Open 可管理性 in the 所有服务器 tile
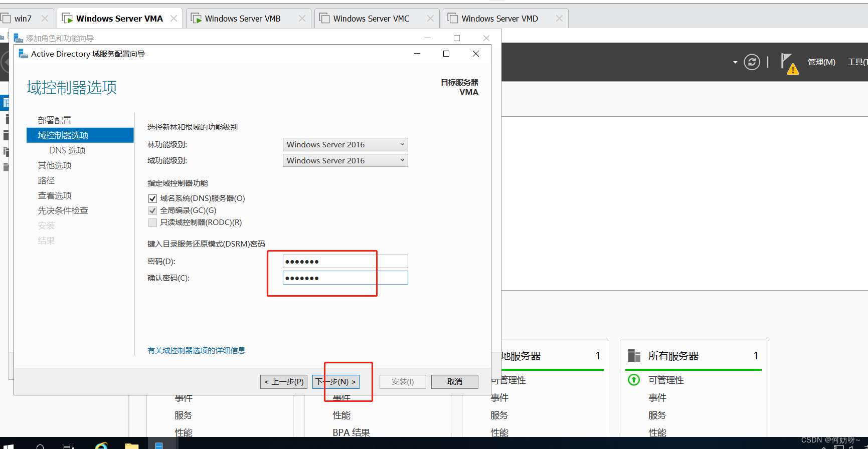 [x=666, y=380]
